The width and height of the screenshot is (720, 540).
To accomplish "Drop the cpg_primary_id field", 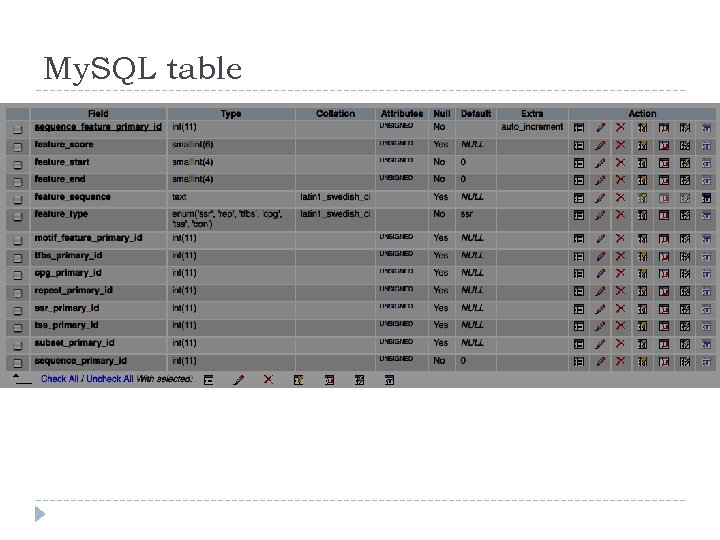I will 620,274.
